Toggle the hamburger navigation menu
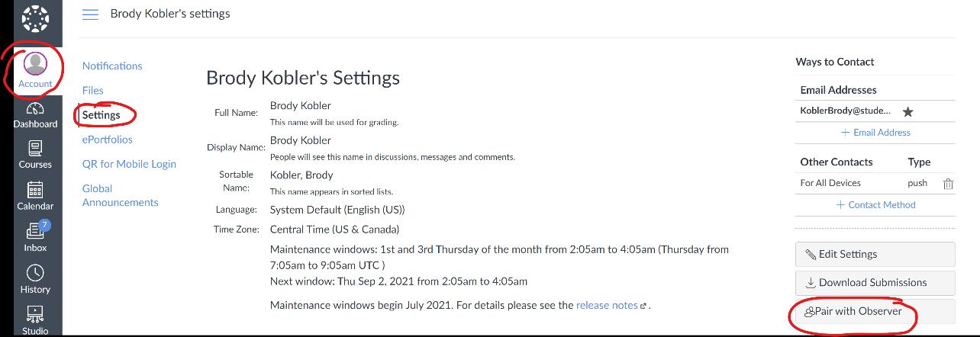Viewport: 980px width, 337px height. pyautogui.click(x=90, y=14)
